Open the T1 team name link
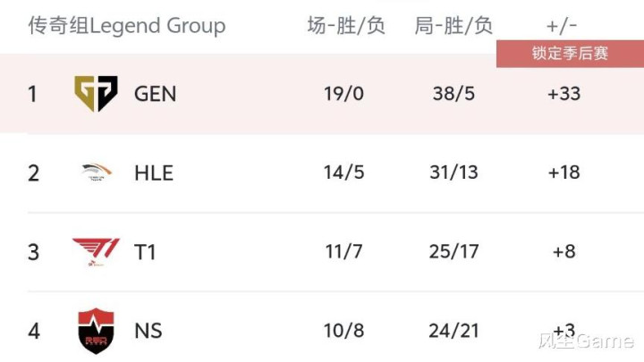Screen dimensions: 644x362 (x=145, y=252)
